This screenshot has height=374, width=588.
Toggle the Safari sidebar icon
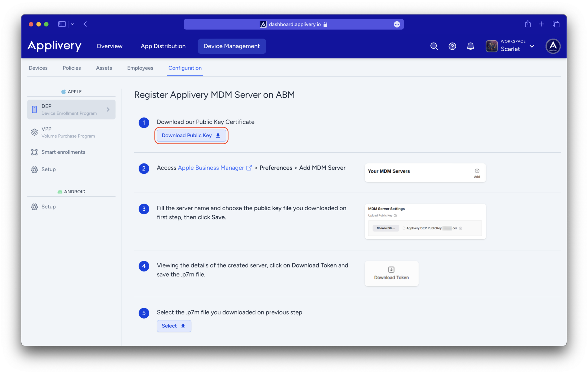click(62, 24)
